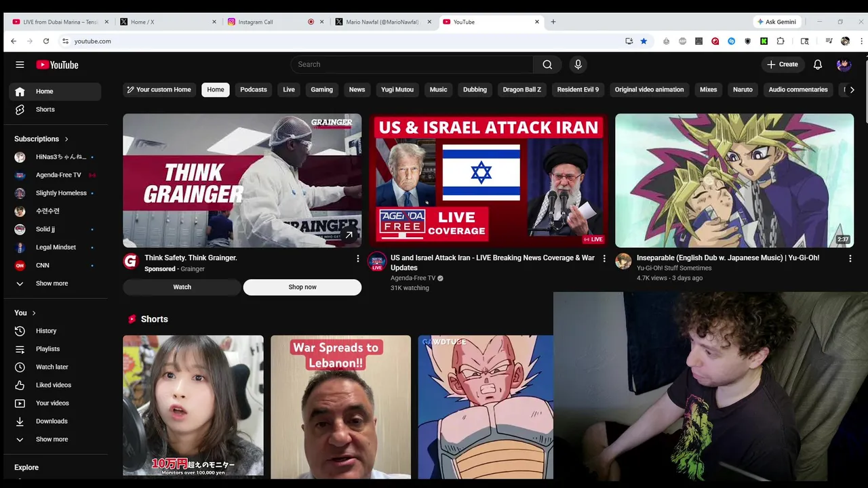Switch to the Mario Nawfal browser tab
The image size is (868, 488).
383,22
